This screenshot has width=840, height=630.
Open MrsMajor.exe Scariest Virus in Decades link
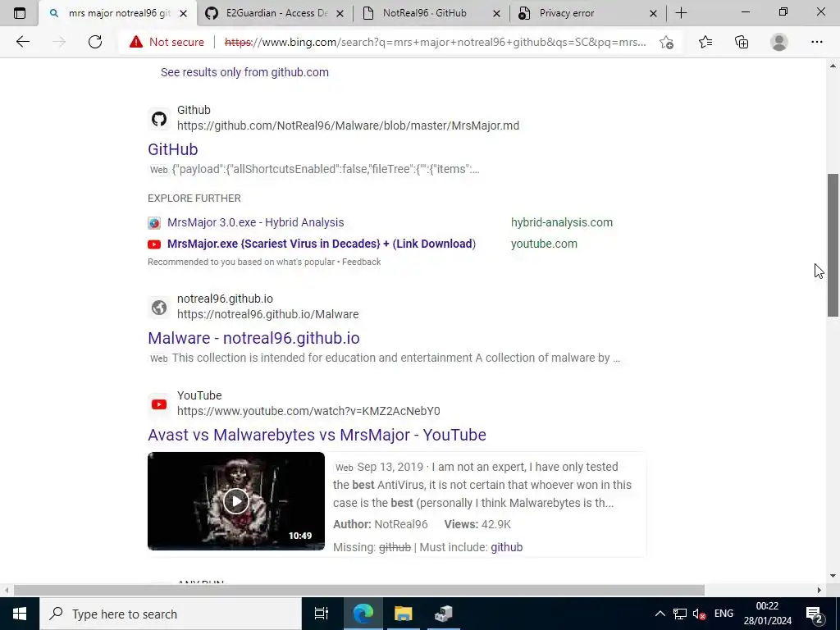(x=322, y=244)
